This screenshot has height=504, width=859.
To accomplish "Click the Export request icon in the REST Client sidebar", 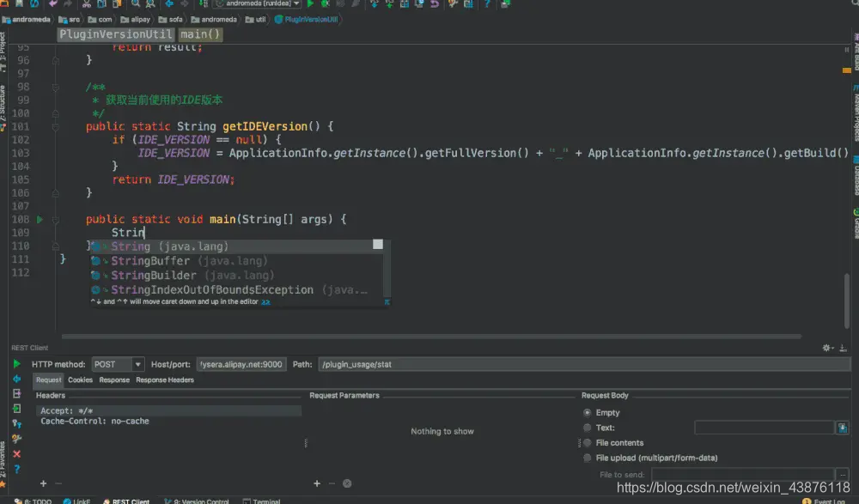I will tap(17, 394).
